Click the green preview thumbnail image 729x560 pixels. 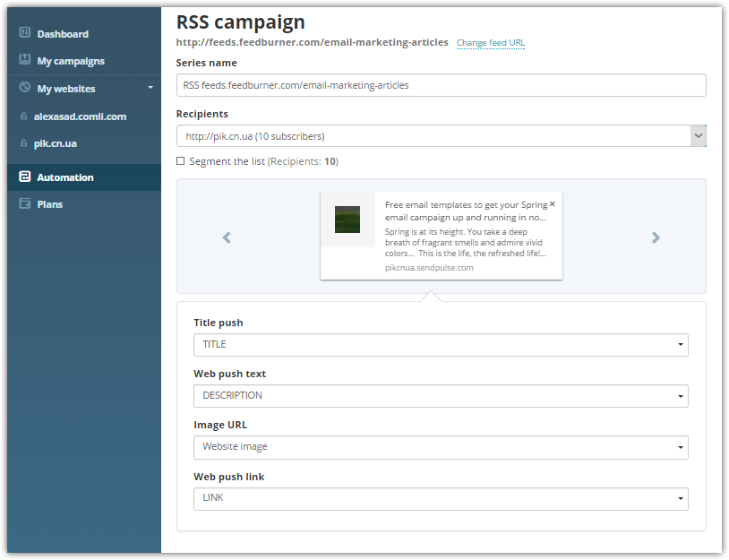pyautogui.click(x=347, y=219)
